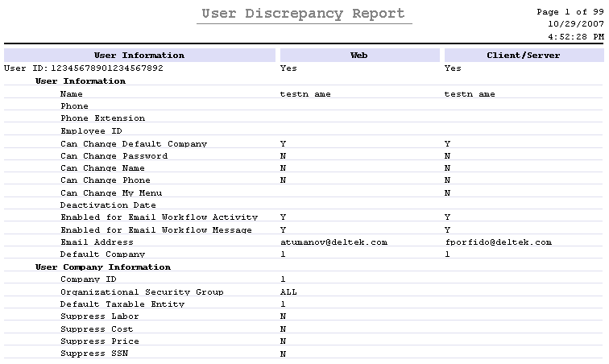
Task: Click the ALL value for Organizational Security Group
Action: click(288, 292)
